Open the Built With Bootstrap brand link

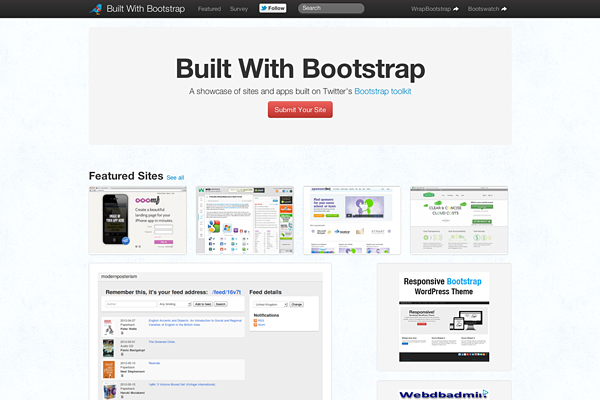pos(145,9)
